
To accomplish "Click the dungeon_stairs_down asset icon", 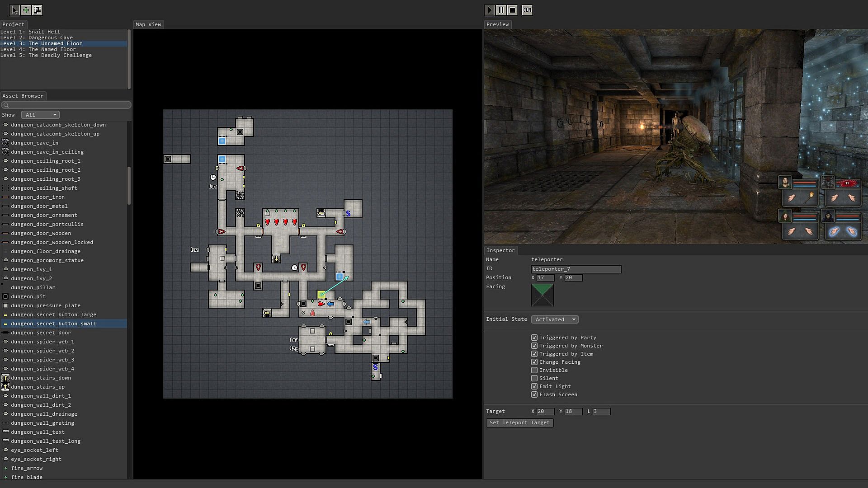I will pos(5,378).
